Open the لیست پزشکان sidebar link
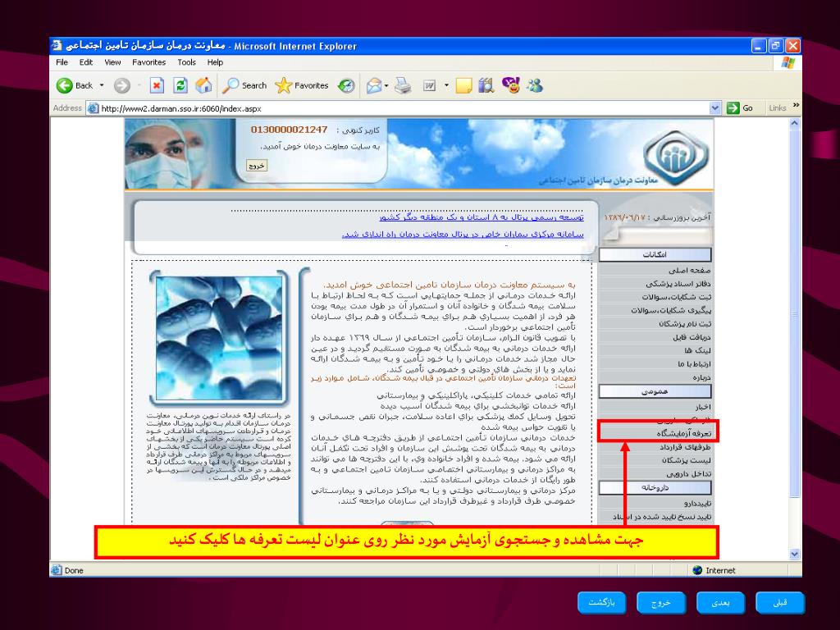This screenshot has height=630, width=840. pyautogui.click(x=686, y=460)
